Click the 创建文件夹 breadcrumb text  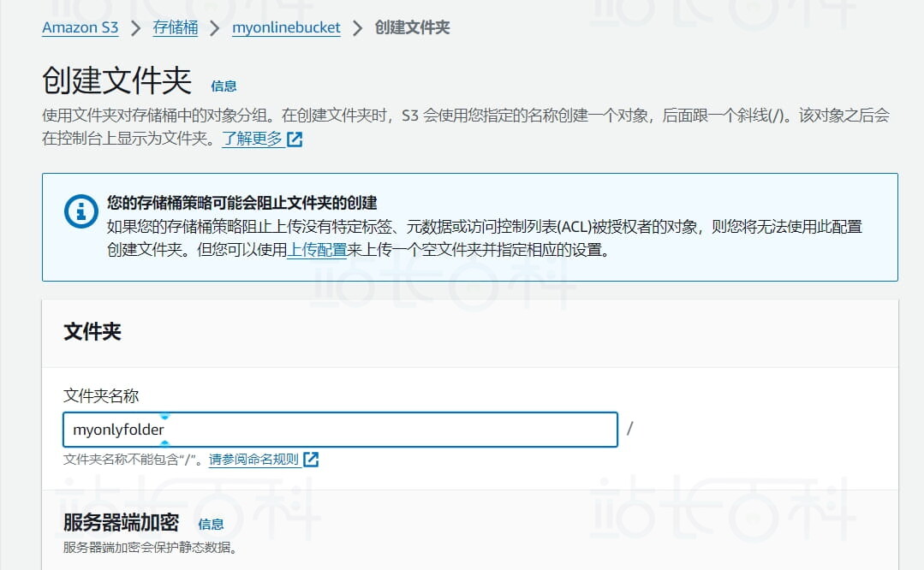click(413, 27)
